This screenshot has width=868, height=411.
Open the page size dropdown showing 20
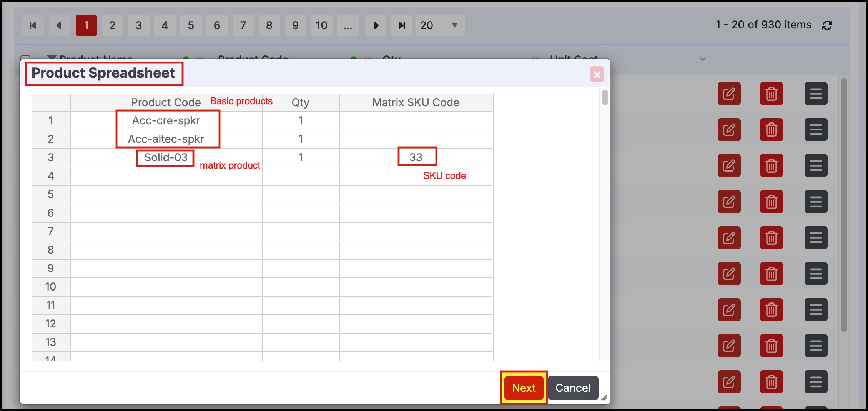pos(440,25)
